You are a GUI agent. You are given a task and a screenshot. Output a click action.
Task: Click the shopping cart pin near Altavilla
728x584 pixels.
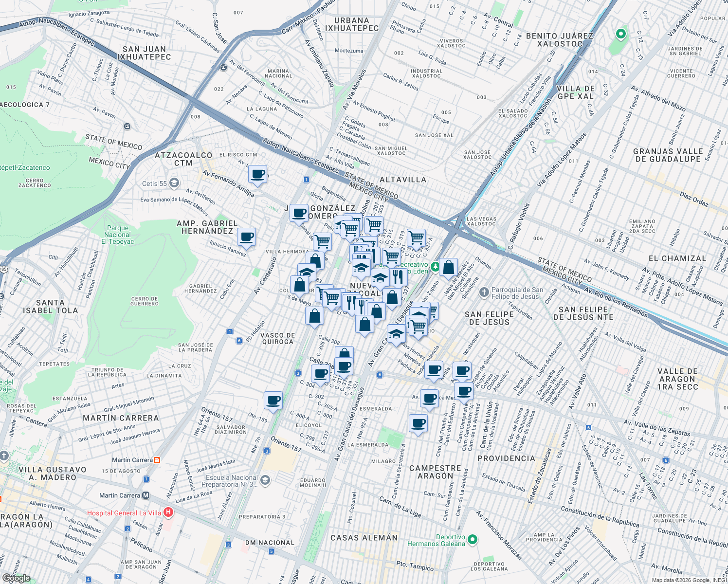[416, 236]
